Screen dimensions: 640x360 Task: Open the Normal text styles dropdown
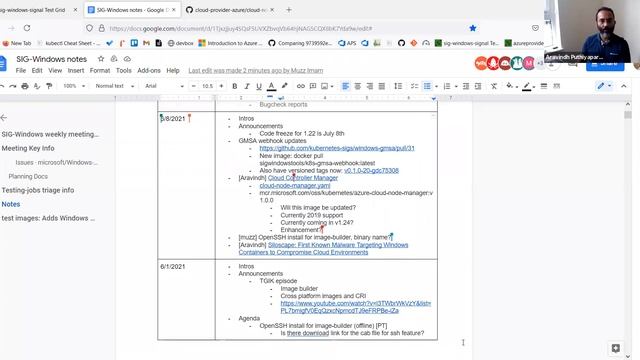tap(115, 86)
